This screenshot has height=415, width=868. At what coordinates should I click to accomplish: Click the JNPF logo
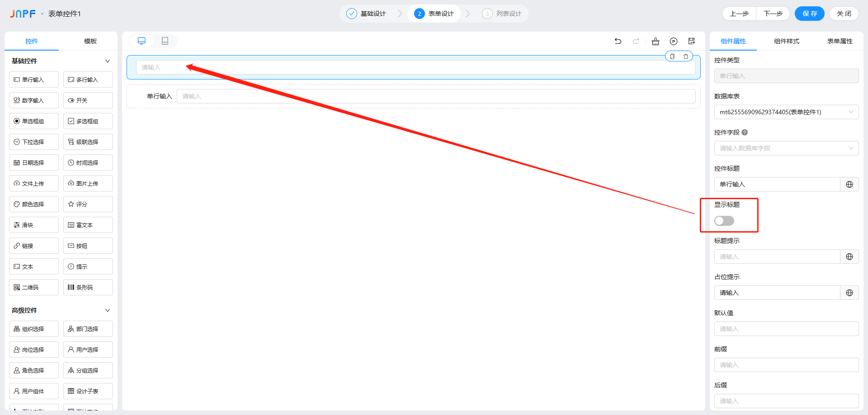click(23, 14)
